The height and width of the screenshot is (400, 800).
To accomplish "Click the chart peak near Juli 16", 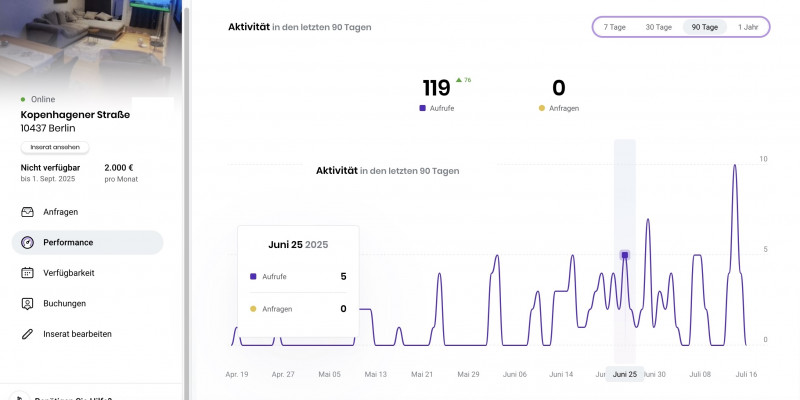I will tap(735, 165).
